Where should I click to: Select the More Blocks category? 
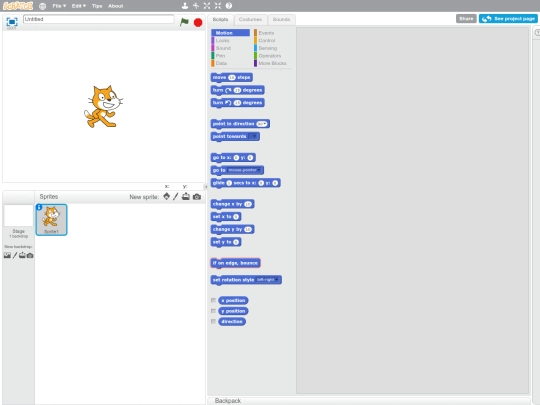pos(272,63)
